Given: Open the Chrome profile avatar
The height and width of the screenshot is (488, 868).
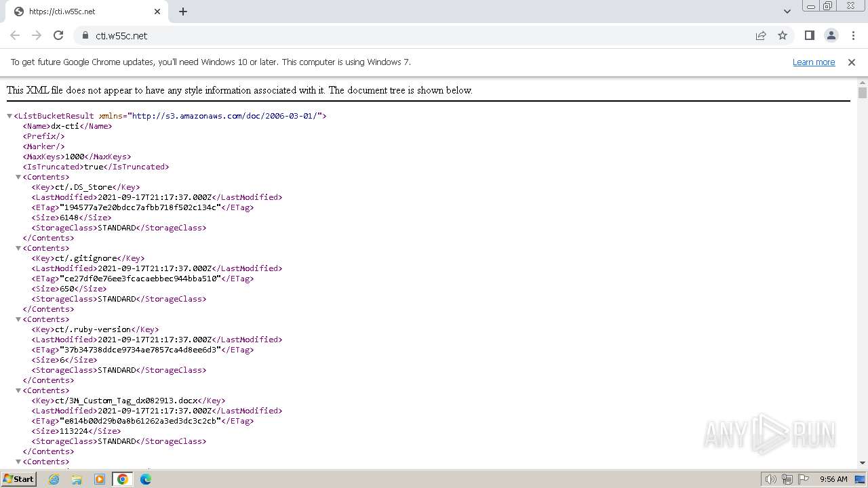Looking at the screenshot, I should click(x=831, y=35).
